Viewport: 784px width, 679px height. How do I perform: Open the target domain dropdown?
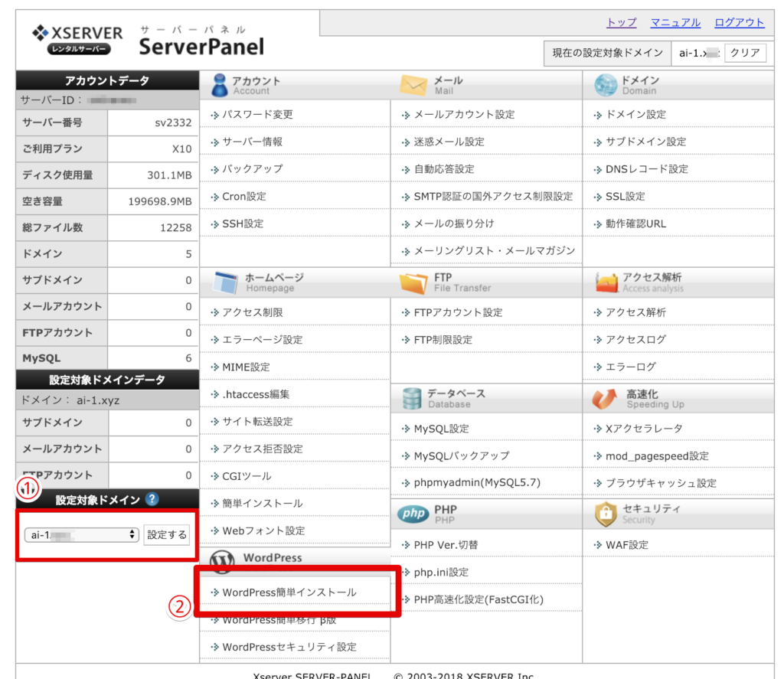coord(80,534)
